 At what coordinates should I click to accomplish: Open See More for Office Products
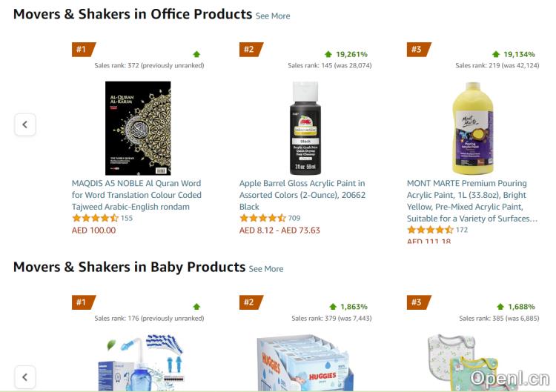[x=273, y=16]
